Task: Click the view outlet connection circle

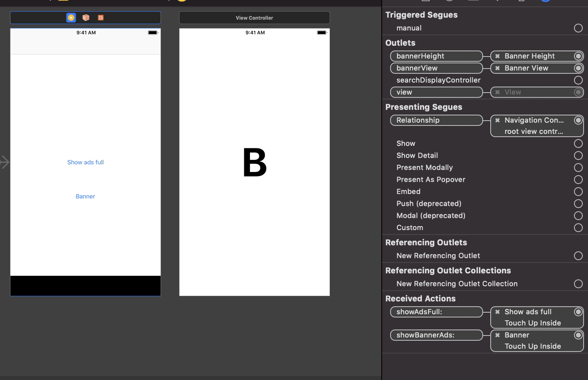Action: [x=578, y=92]
